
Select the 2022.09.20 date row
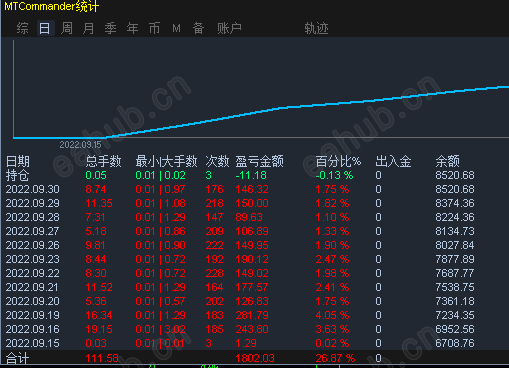tap(240, 301)
